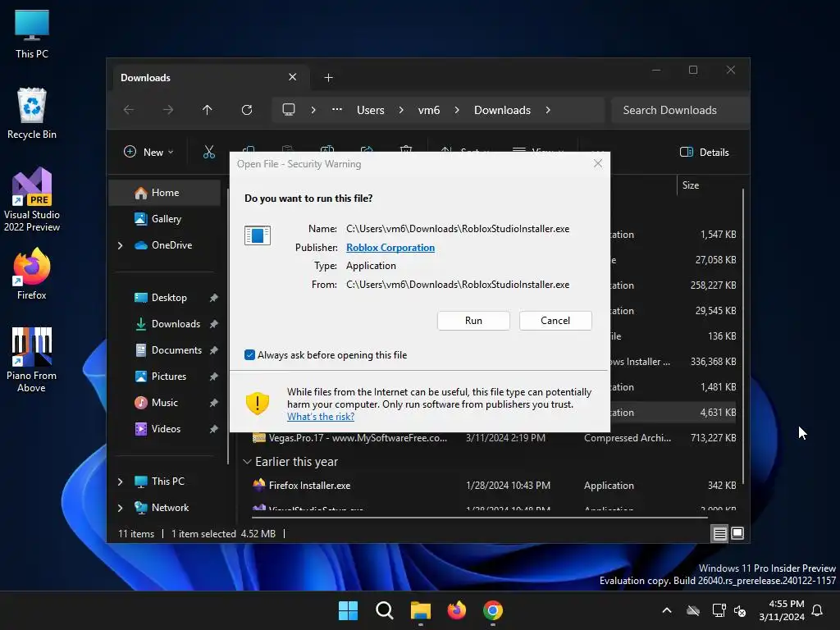Click vm6 in the address breadcrumb
This screenshot has height=630, width=840.
pos(428,110)
